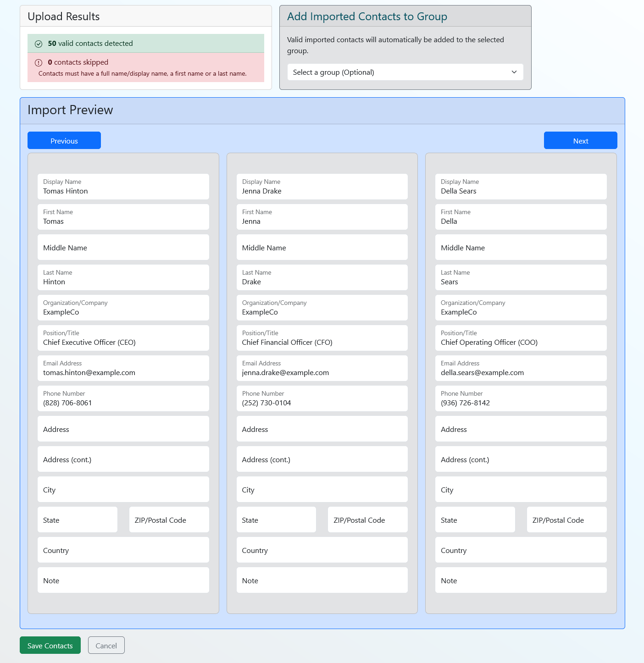Image resolution: width=644 pixels, height=663 pixels.
Task: Open the Select a group dropdown
Action: click(x=405, y=72)
